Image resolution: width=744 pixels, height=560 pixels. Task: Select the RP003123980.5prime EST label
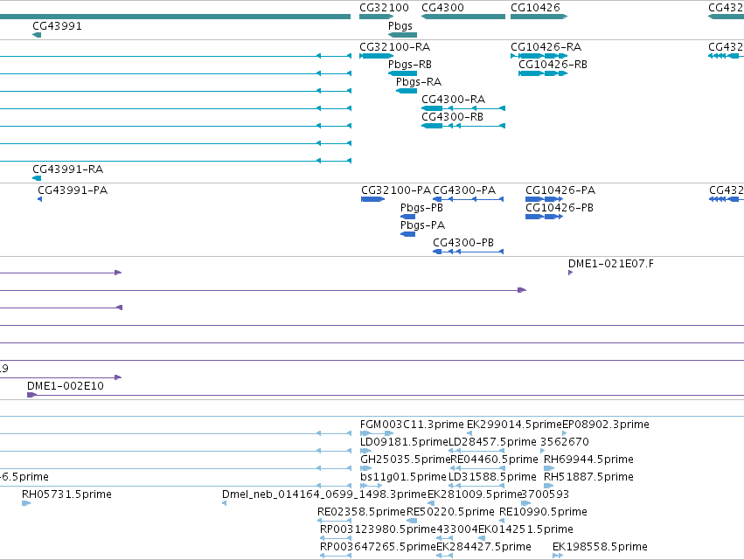379,530
